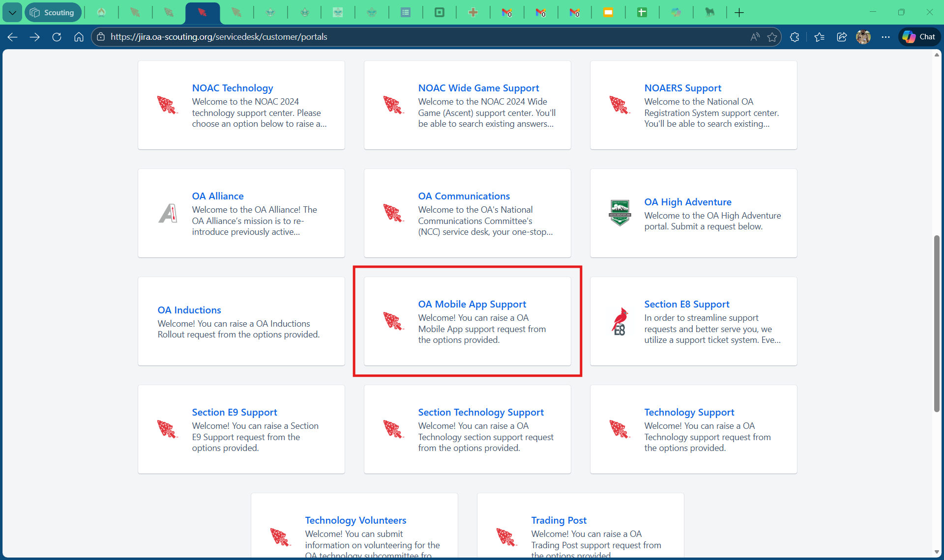Expand the tab actions dropdown chevron
This screenshot has height=560, width=944.
12,13
